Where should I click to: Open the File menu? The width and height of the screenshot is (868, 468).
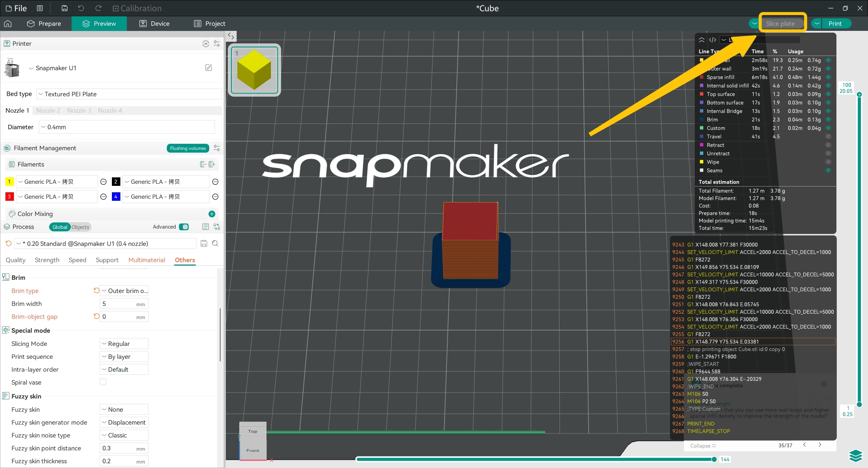[x=16, y=8]
